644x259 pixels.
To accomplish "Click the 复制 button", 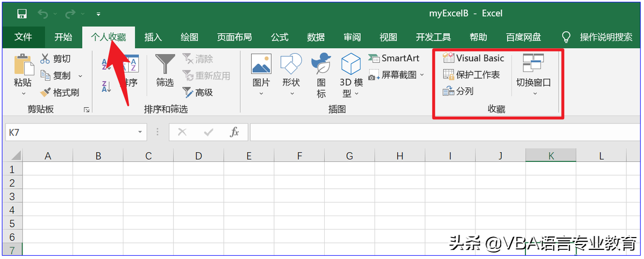I will [55, 76].
